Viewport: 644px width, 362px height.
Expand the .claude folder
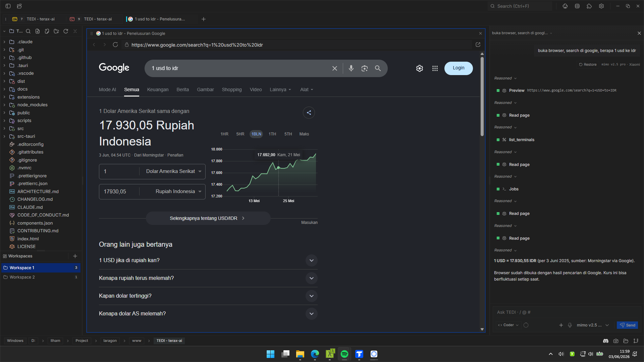click(x=4, y=42)
